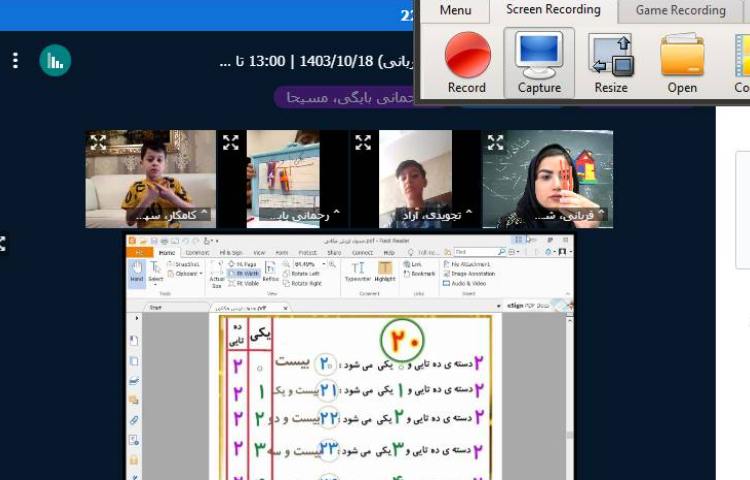750x480 pixels.
Task: Start recording with the red Record button
Action: (467, 61)
